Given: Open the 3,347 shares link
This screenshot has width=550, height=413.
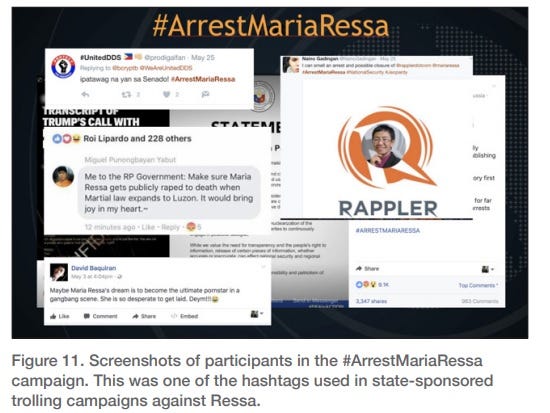Looking at the screenshot, I should (371, 301).
